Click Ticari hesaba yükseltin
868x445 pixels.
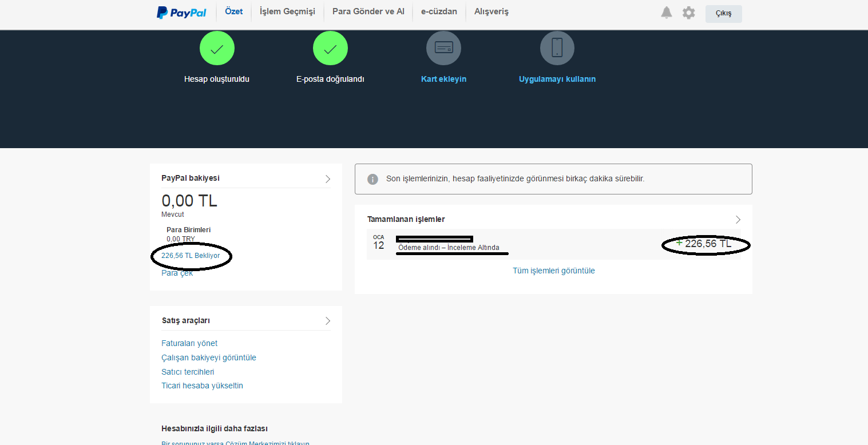point(202,386)
